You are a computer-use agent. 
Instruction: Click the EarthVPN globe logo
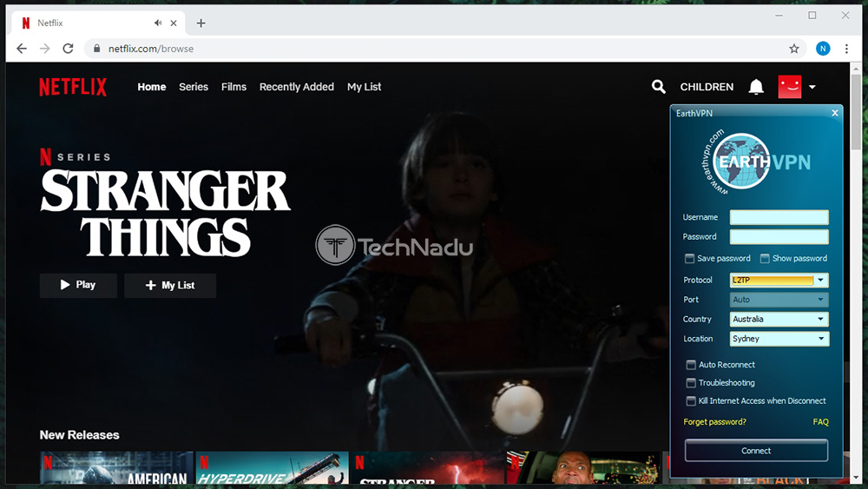(x=741, y=162)
